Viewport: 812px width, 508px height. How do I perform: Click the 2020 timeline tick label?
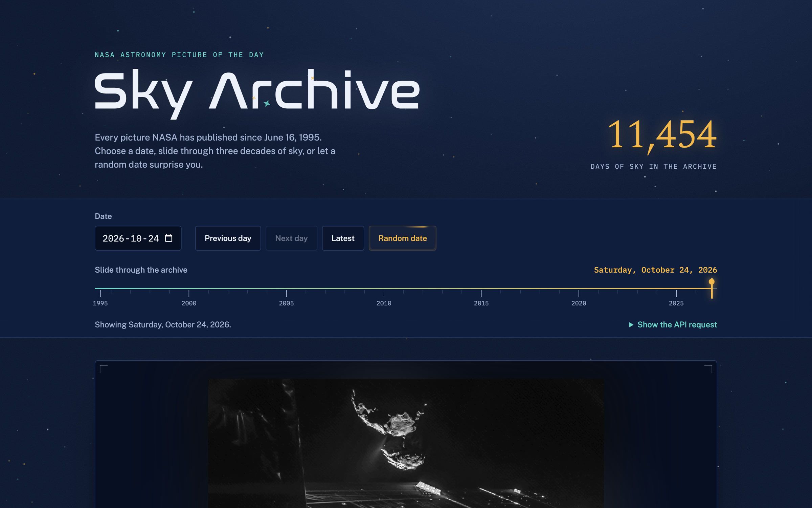click(579, 303)
